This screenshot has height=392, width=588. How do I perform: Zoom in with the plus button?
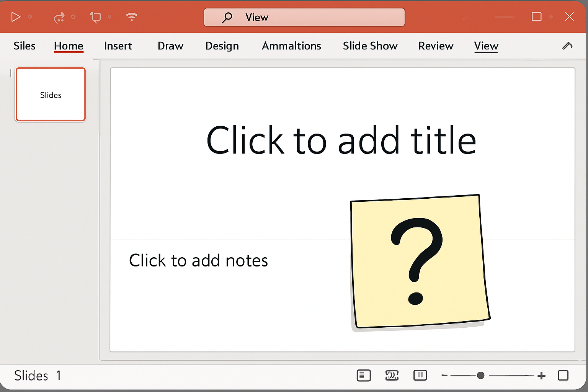541,376
